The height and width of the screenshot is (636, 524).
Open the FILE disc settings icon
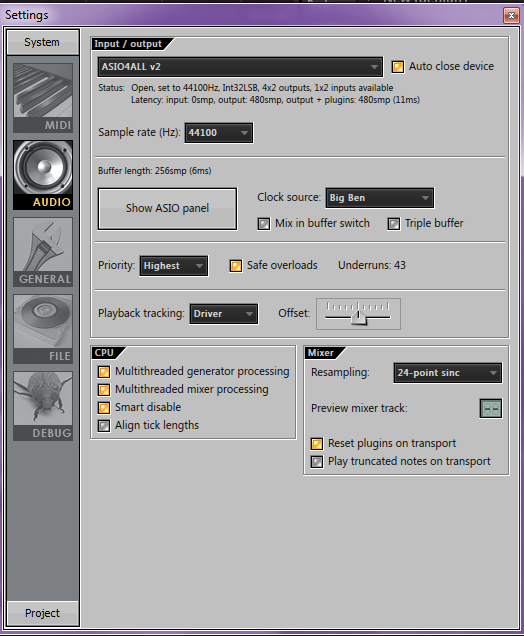pyautogui.click(x=43, y=329)
